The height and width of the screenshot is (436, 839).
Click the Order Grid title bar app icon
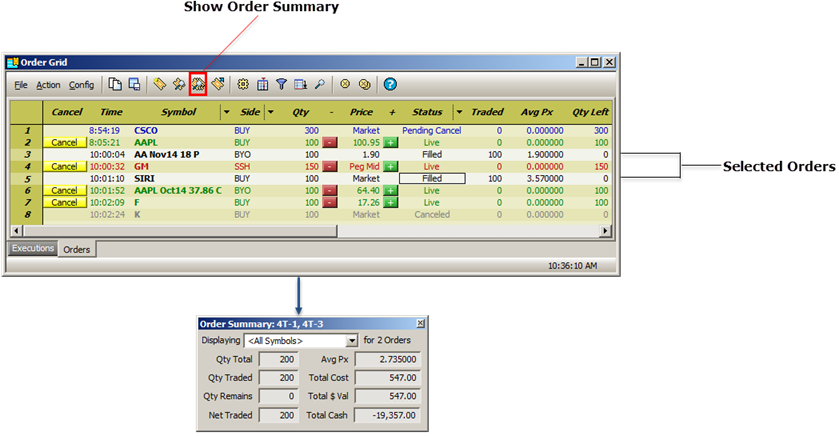(12, 63)
